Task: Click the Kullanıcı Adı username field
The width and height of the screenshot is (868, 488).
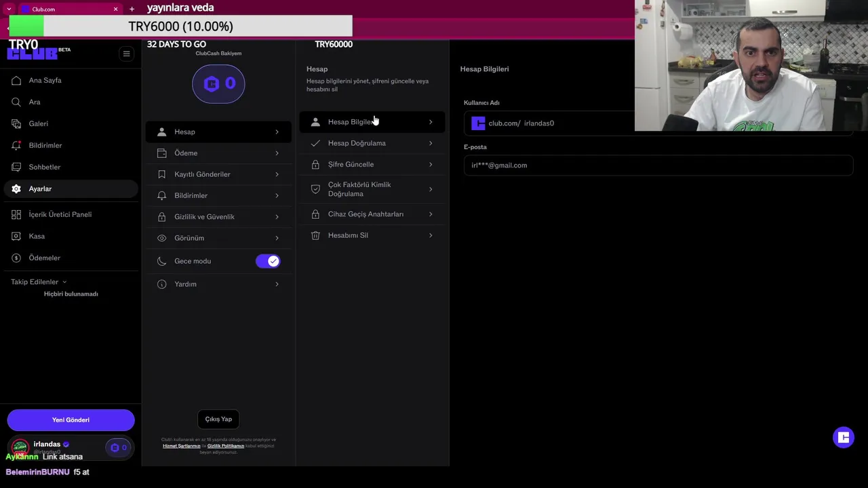Action: click(x=658, y=123)
